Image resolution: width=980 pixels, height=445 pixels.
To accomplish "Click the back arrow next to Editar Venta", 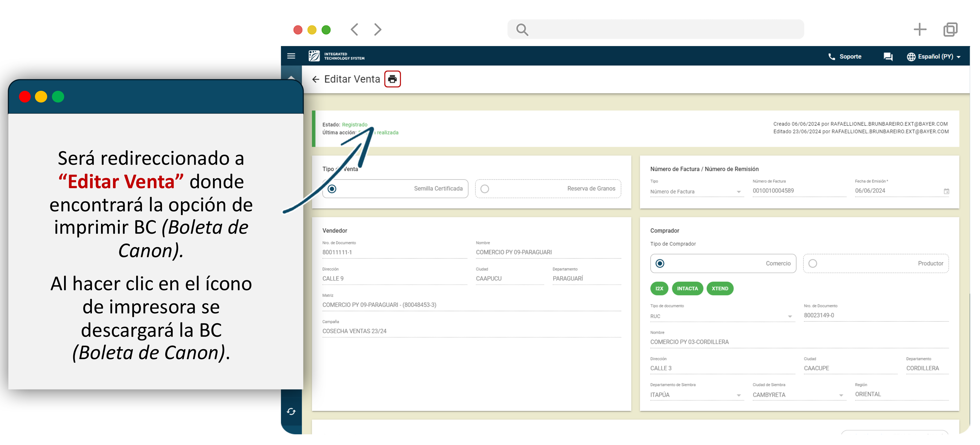I will click(x=315, y=79).
